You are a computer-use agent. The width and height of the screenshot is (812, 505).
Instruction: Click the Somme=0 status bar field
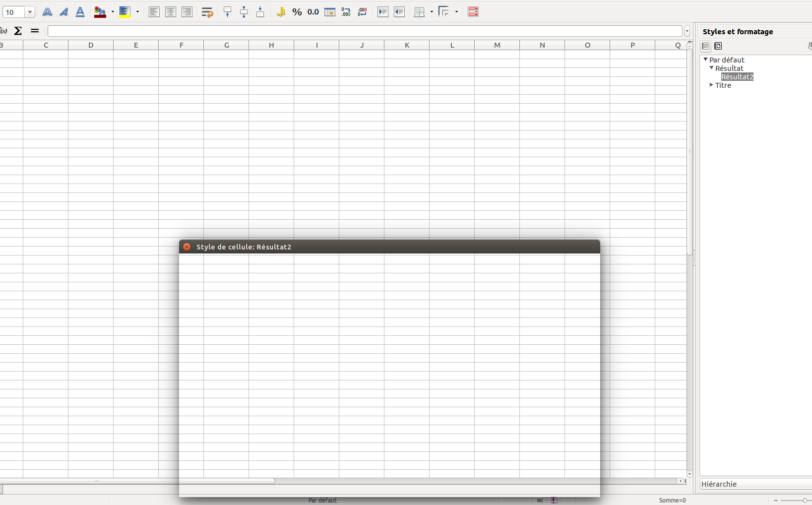672,501
